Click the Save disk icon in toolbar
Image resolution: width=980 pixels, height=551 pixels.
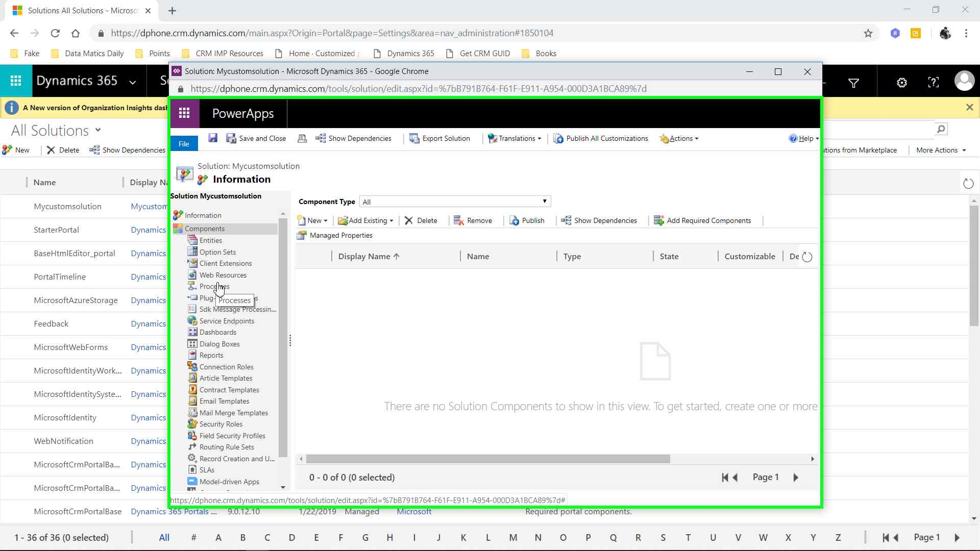(213, 138)
